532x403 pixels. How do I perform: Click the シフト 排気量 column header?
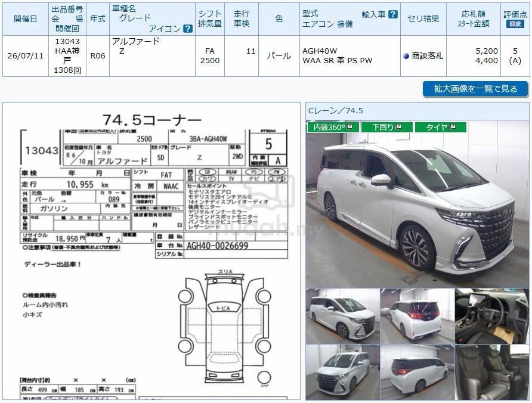pyautogui.click(x=210, y=19)
